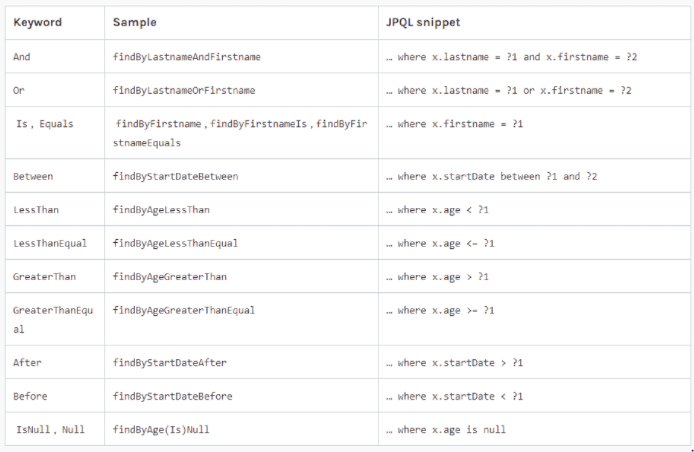
Task: Click the findByAgeLessThanEqual sample
Action: pos(175,243)
